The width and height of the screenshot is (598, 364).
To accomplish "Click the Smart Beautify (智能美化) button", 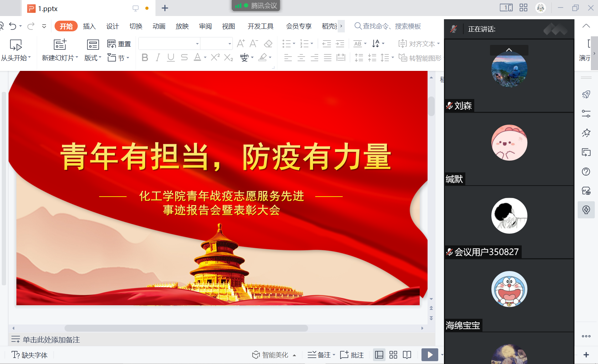I will [x=271, y=355].
